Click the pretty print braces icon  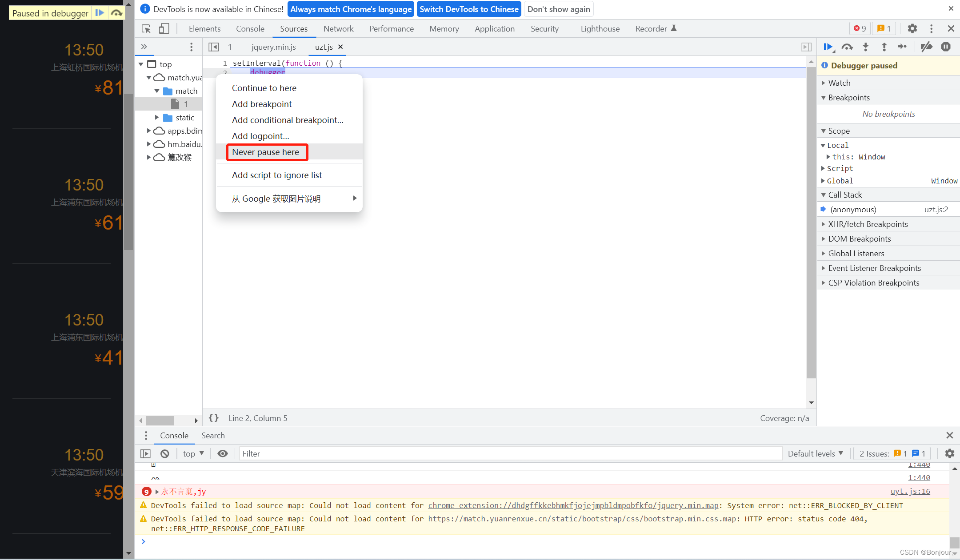pos(214,418)
